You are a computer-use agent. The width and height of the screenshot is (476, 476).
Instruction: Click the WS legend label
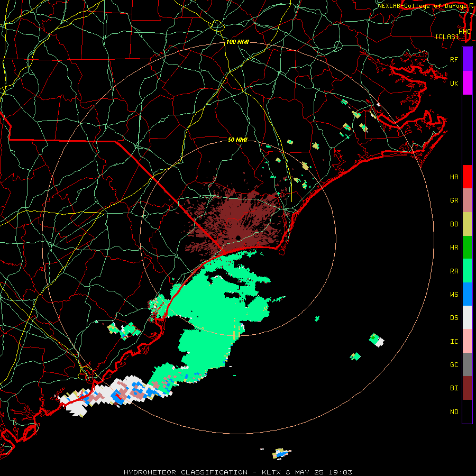tap(454, 295)
